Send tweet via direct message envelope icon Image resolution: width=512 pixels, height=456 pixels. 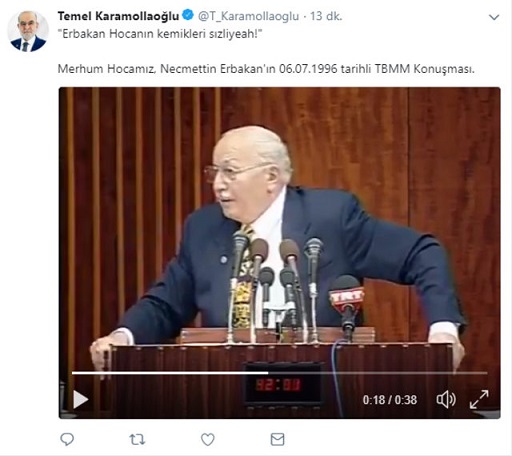pos(277,439)
